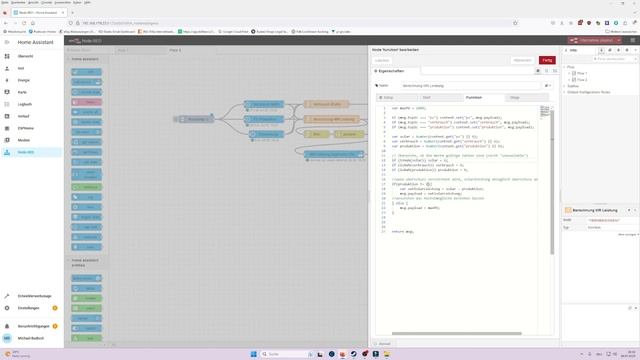Search flows in the info sidebar
640x360 pixels.
pos(615,59)
